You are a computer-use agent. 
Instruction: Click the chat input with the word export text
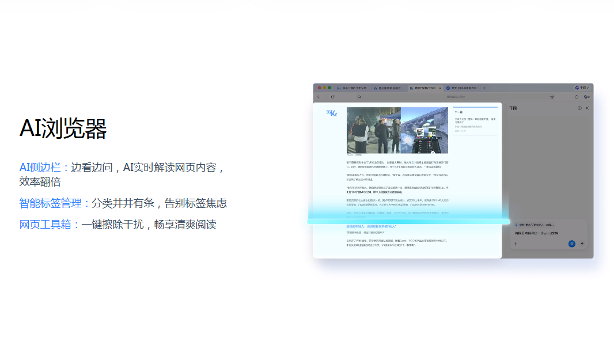pos(536,233)
